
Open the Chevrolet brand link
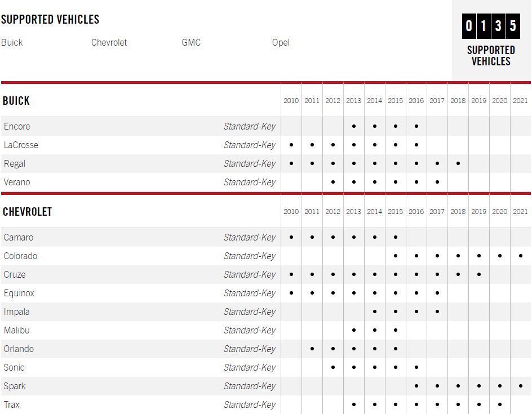click(x=109, y=43)
